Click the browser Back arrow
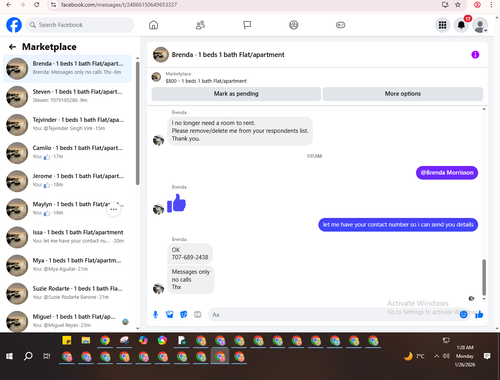The height and width of the screenshot is (380, 500). point(9,5)
